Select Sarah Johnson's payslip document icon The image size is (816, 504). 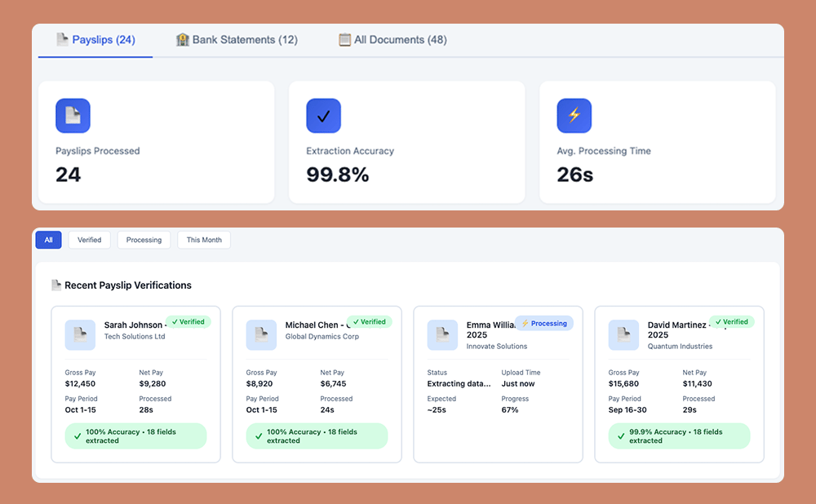[x=80, y=334]
